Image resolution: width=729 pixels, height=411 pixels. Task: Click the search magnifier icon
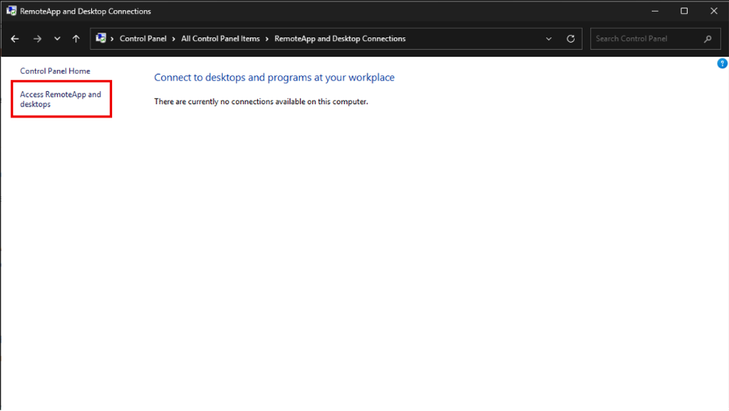[708, 39]
